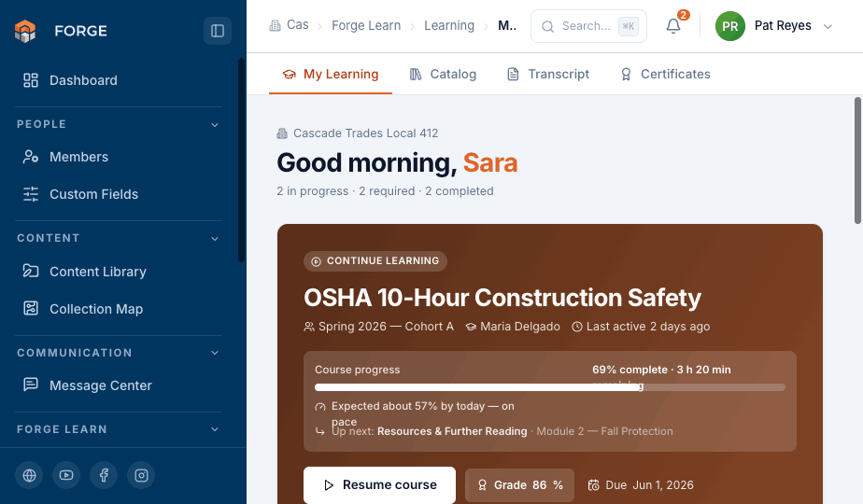Image resolution: width=863 pixels, height=504 pixels.
Task: Click the course progress bar
Action: 550,387
